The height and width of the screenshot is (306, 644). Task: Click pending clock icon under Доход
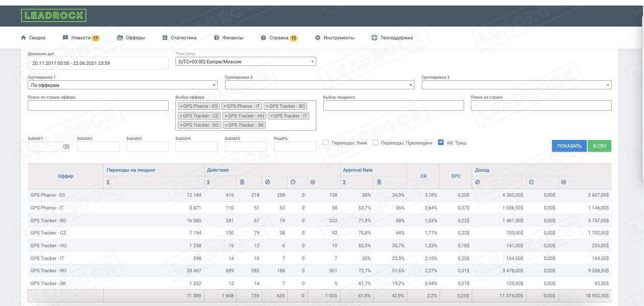(531, 182)
